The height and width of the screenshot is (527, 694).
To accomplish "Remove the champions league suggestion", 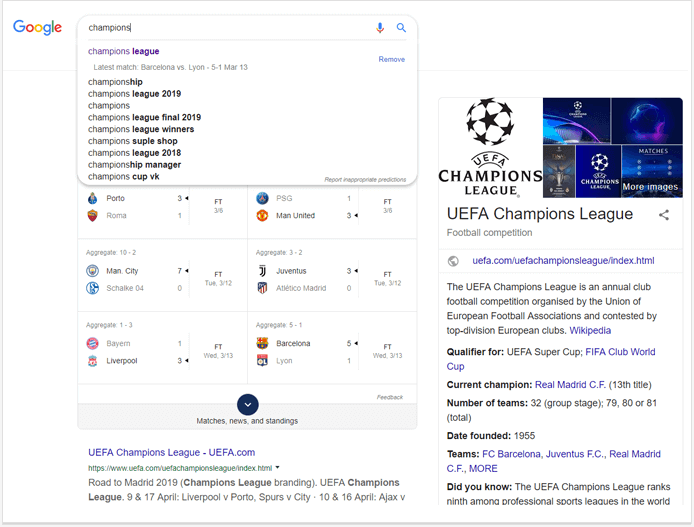I will [x=391, y=59].
